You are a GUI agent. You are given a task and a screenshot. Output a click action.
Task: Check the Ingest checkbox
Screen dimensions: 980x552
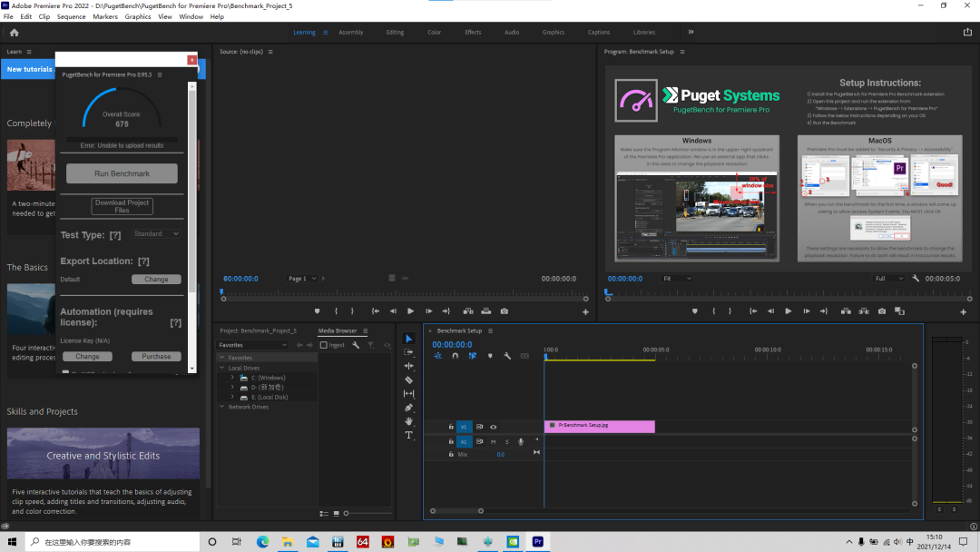pyautogui.click(x=324, y=345)
